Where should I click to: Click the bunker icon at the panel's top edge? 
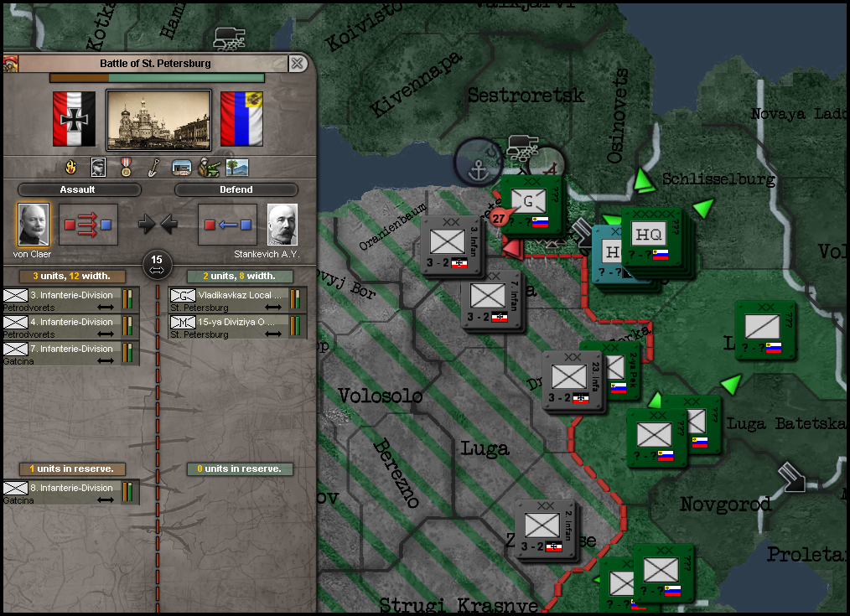(230, 39)
